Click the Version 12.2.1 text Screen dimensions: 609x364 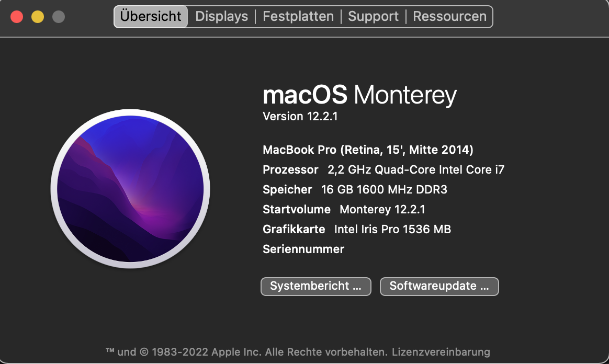(300, 116)
